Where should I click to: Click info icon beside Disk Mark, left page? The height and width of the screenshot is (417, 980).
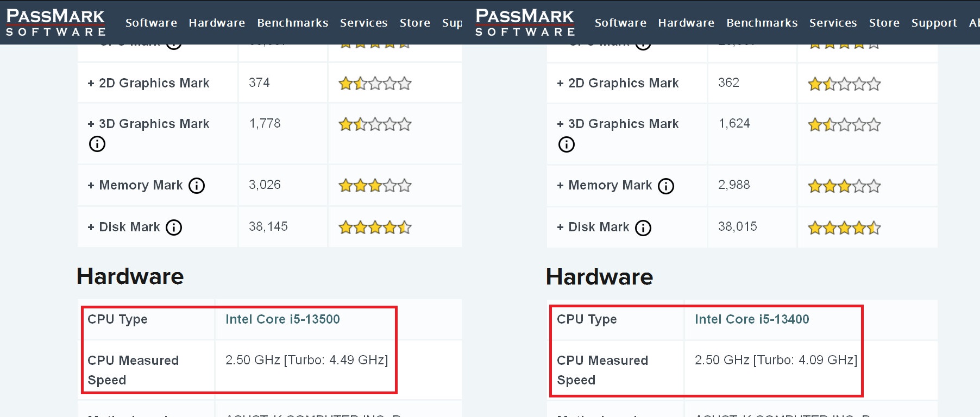pos(174,228)
